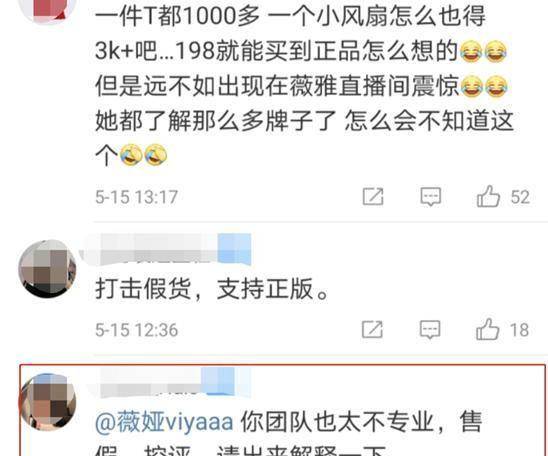Open the avatar of the 打击假货 commenter

[x=48, y=269]
